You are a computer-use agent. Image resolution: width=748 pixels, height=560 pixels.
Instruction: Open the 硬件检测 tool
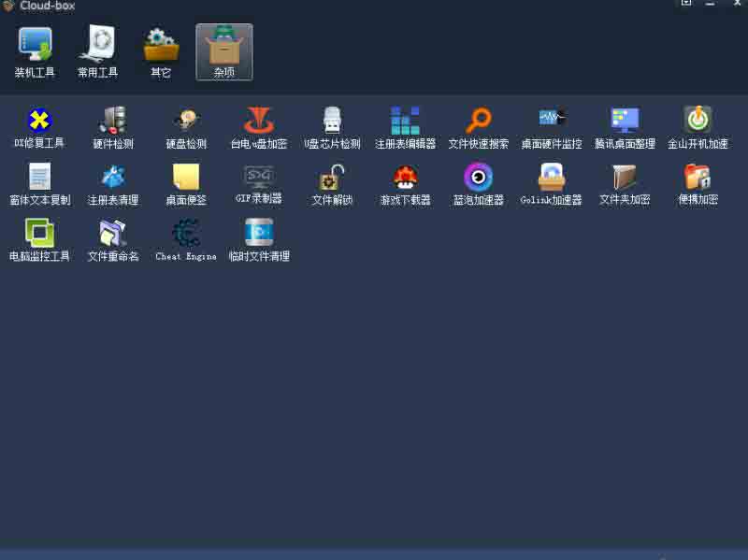[113, 128]
